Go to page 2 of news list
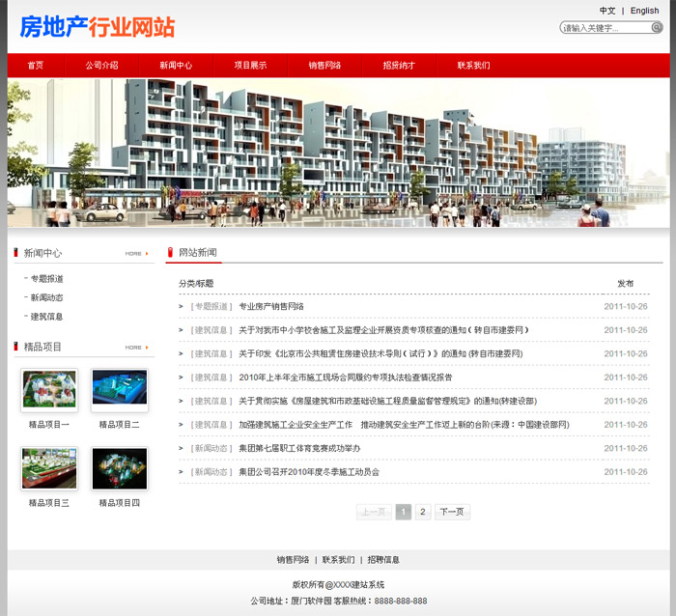 click(423, 513)
